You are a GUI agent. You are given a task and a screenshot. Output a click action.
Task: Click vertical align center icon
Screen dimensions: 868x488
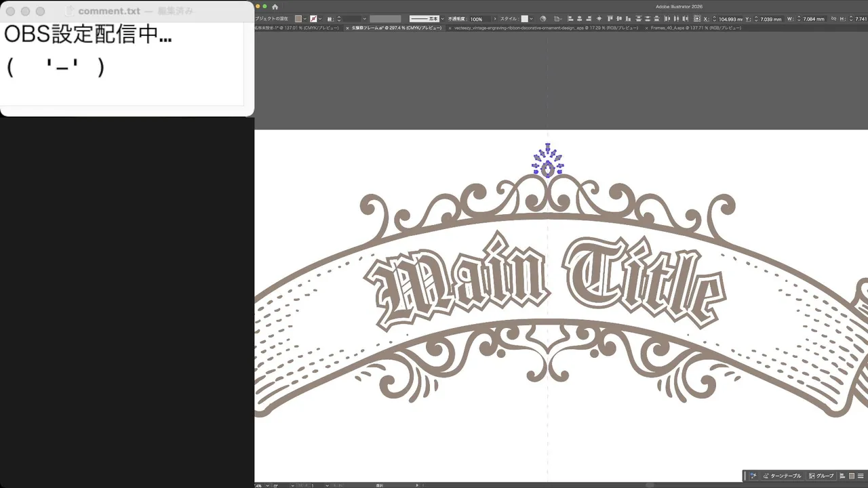(619, 19)
